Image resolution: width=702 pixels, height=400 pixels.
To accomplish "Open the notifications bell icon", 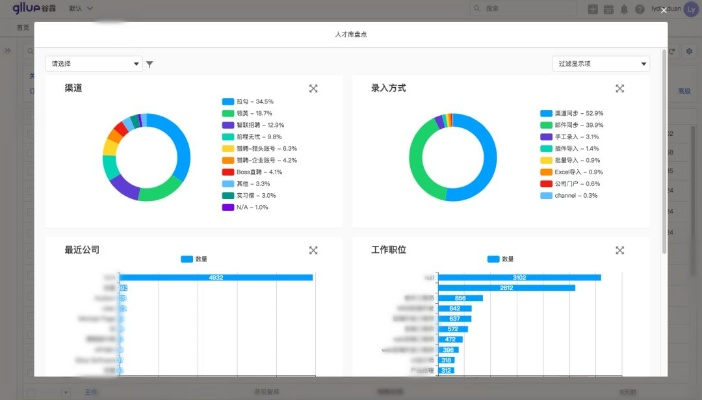I will (x=624, y=9).
